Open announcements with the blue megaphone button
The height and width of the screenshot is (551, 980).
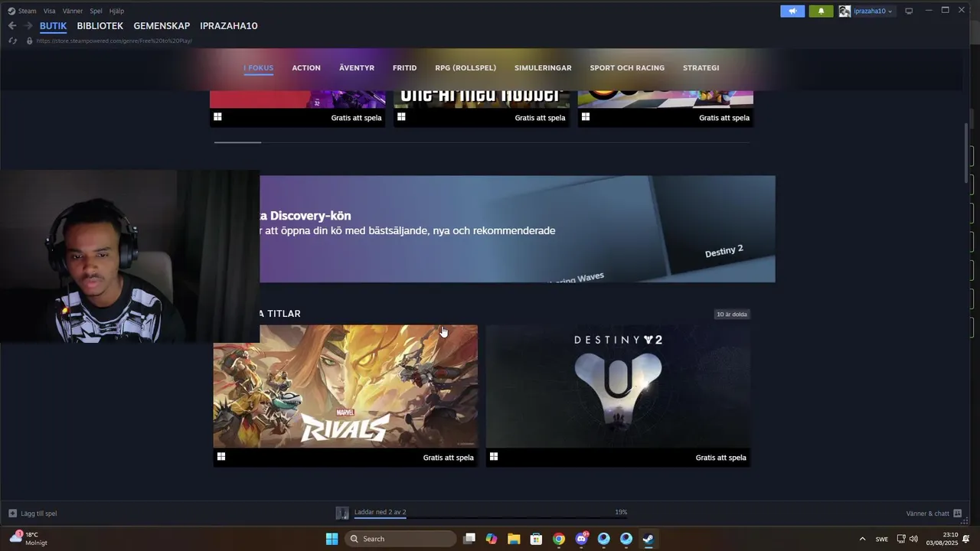792,11
